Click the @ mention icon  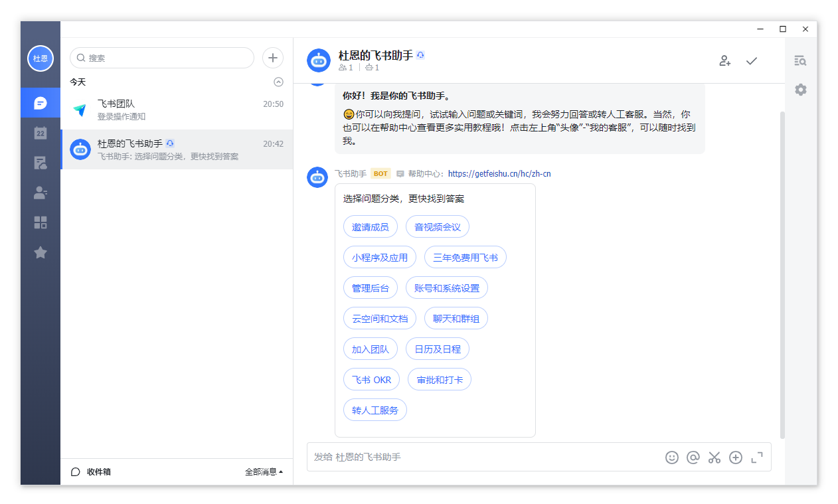coord(693,458)
